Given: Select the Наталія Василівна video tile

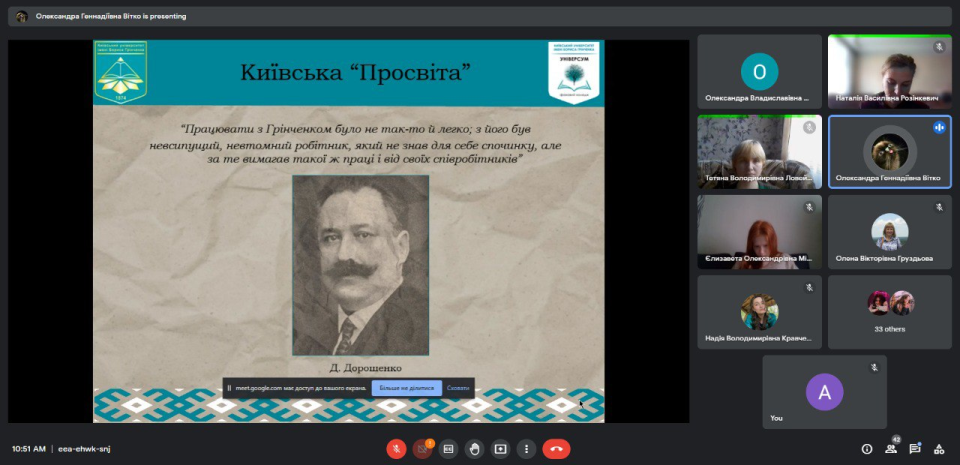Looking at the screenshot, I should [x=890, y=71].
